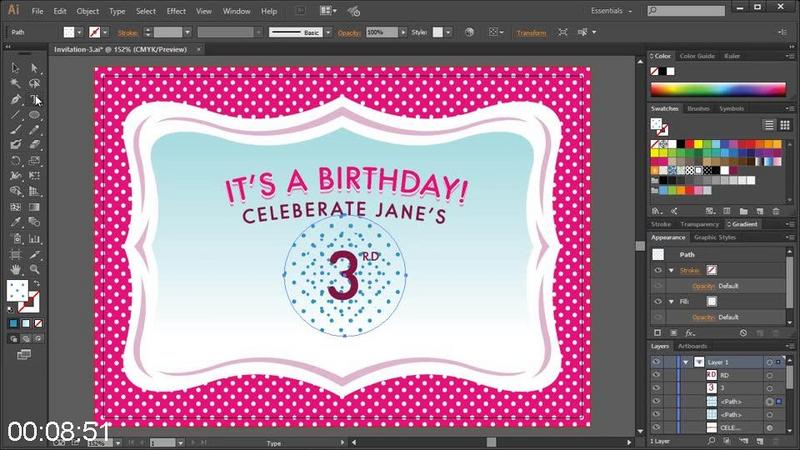800x450 pixels.
Task: Open fill color dropdown in control bar
Action: tap(80, 32)
